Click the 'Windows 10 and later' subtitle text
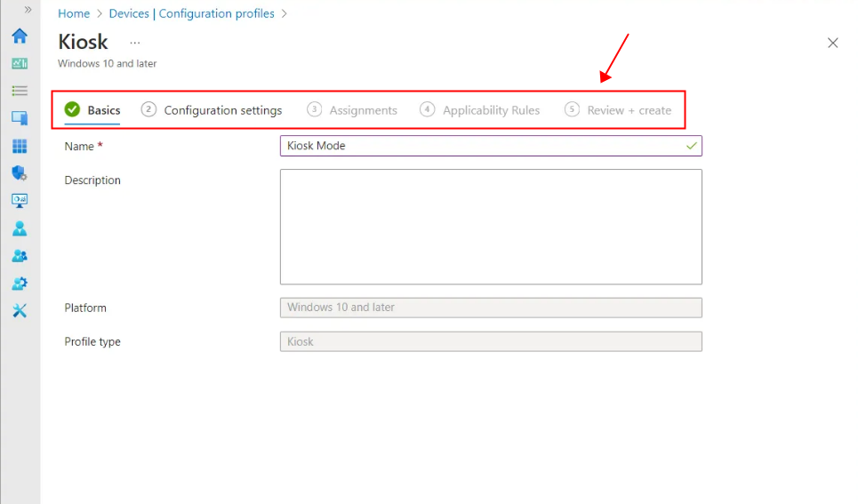 (108, 63)
